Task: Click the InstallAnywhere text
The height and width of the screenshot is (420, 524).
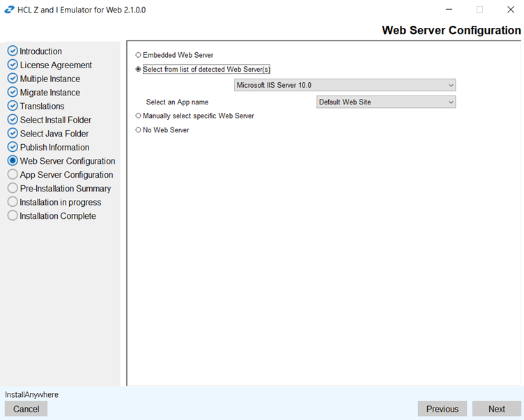Action: [x=32, y=395]
